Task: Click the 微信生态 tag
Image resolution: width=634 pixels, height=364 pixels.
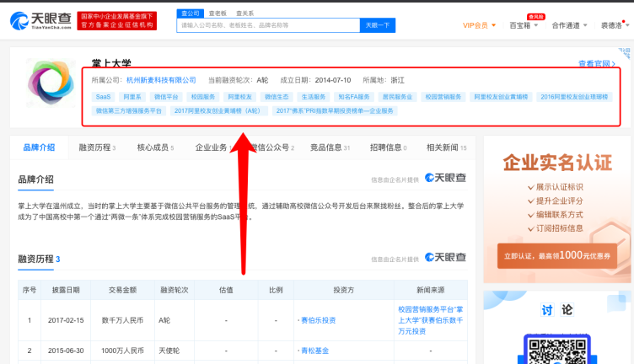Action: (277, 97)
